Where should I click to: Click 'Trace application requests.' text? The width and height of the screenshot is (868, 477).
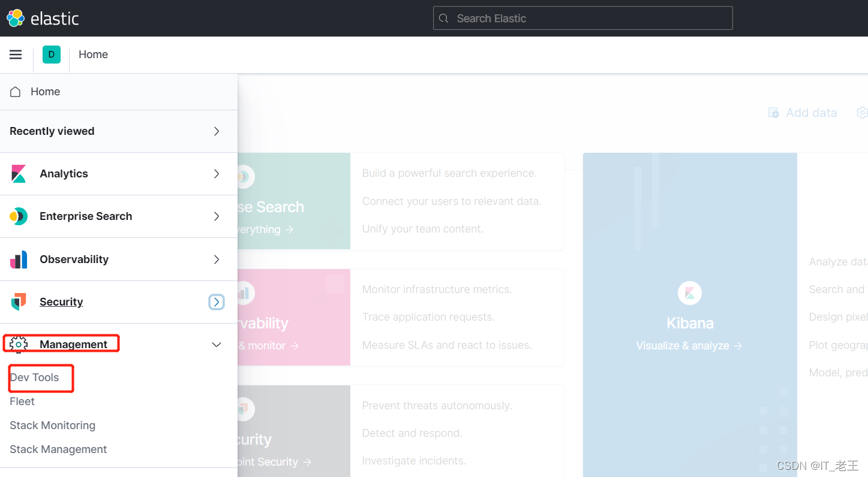428,317
